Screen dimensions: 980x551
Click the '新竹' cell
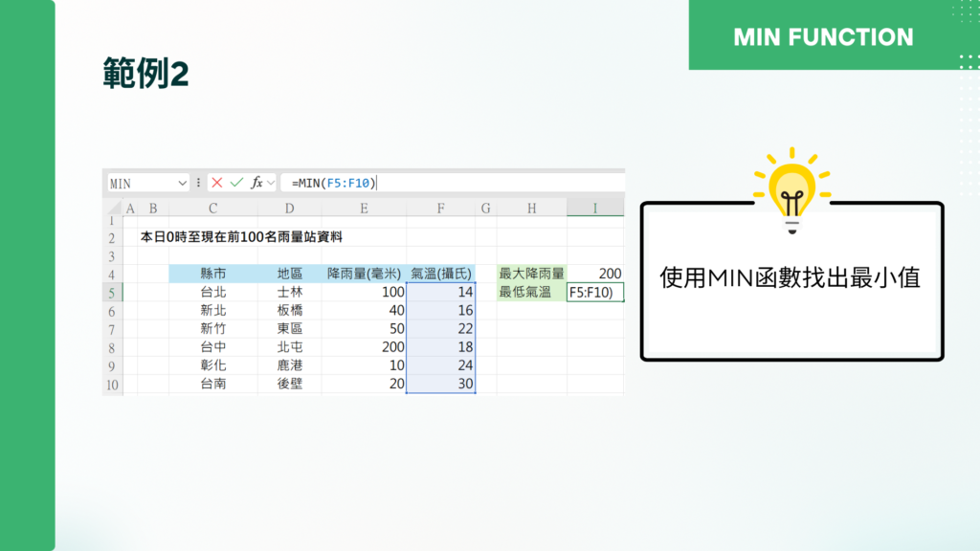(x=213, y=329)
